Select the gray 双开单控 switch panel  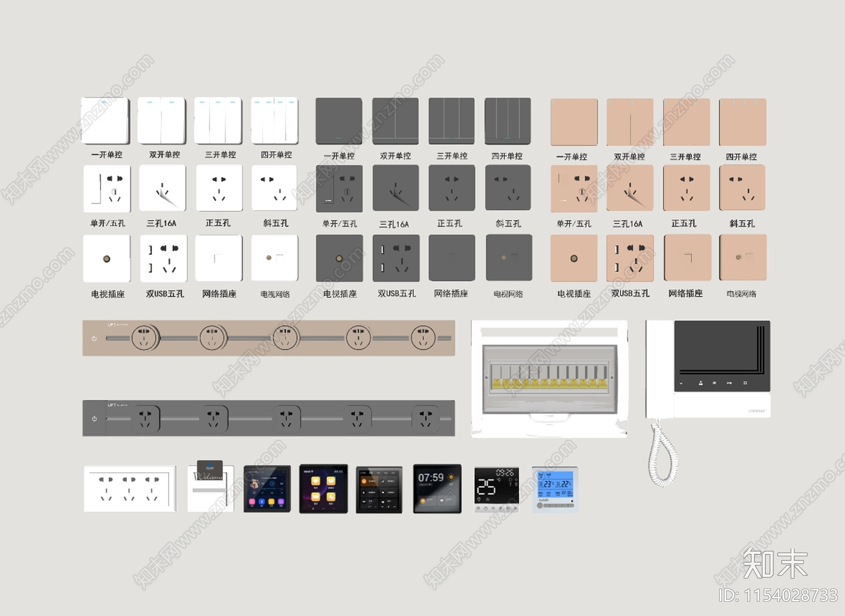396,121
